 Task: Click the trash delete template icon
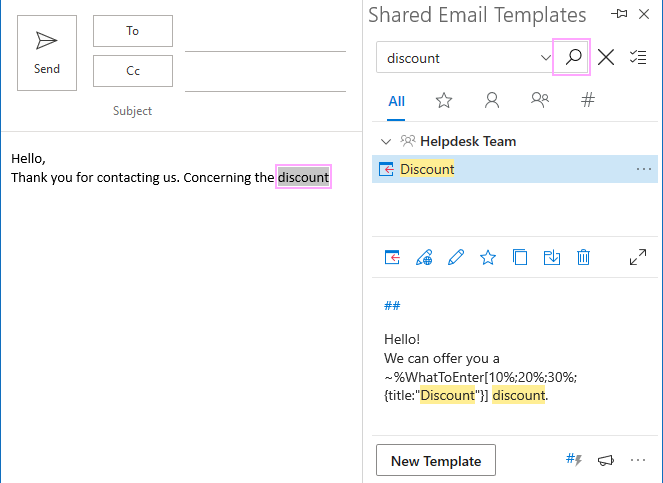[x=584, y=257]
